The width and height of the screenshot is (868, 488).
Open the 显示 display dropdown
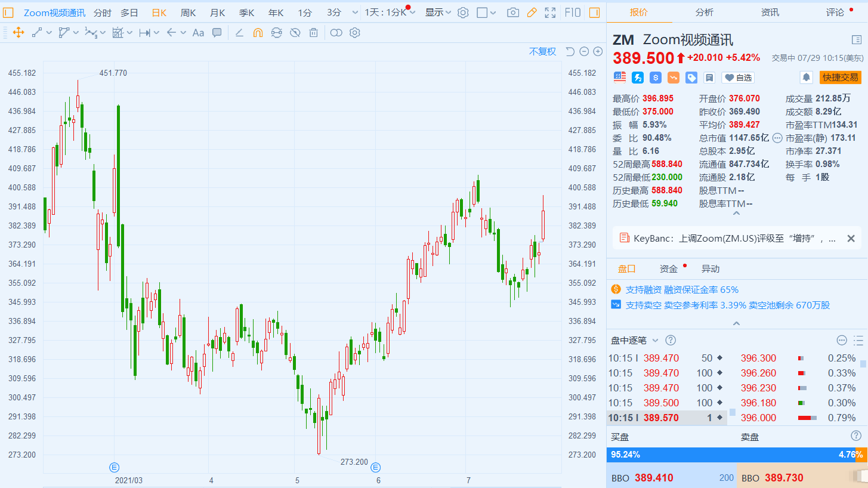pos(438,13)
